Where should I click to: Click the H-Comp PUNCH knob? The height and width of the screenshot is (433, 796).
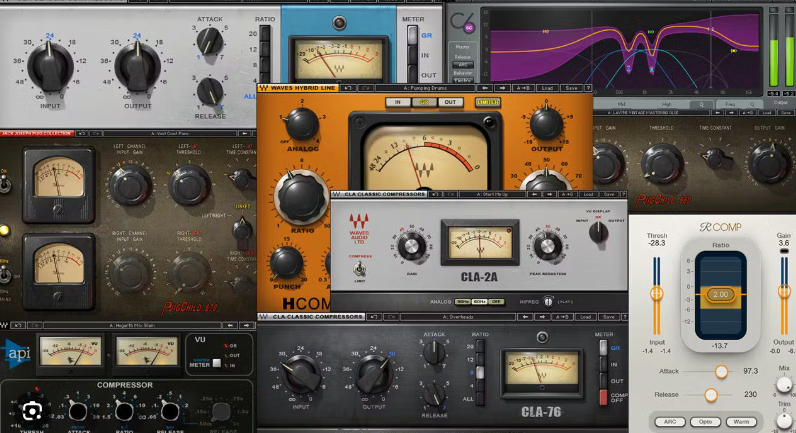coord(286,263)
